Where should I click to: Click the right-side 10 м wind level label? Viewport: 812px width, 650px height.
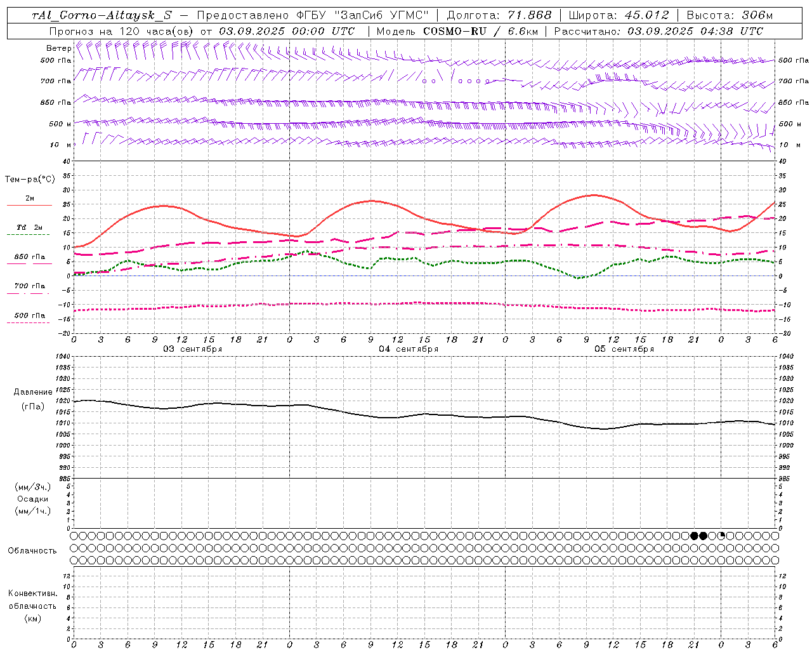pyautogui.click(x=790, y=145)
